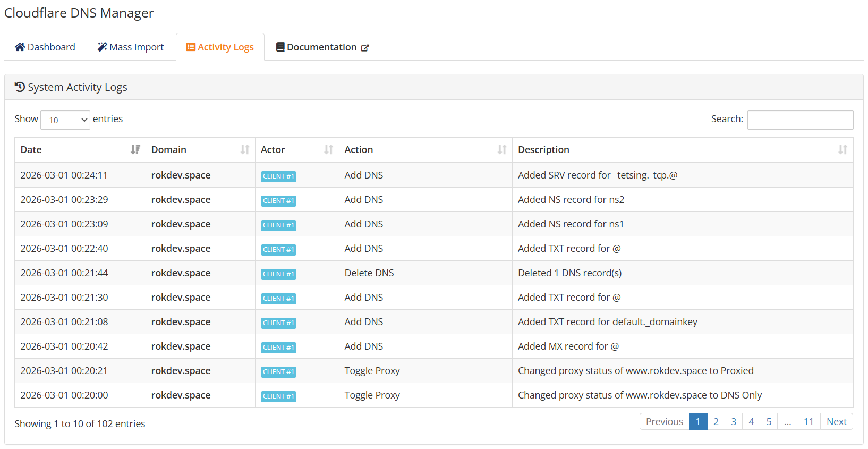Image resolution: width=868 pixels, height=449 pixels.
Task: Click 'Showing 1 to 10 of 102 entries'
Action: [80, 423]
